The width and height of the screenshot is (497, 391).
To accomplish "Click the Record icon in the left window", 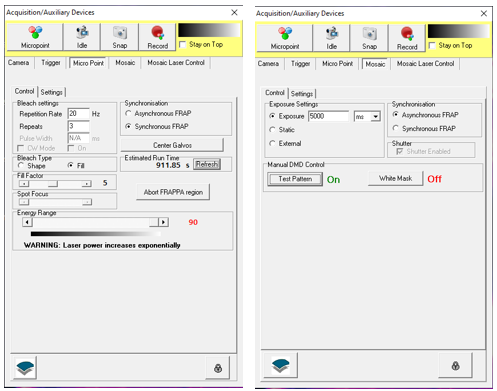I will click(158, 32).
